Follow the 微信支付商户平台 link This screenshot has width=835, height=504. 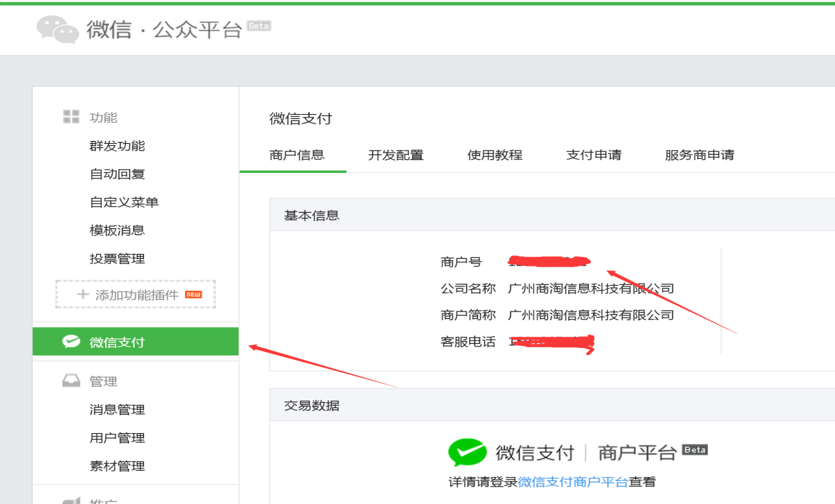point(573,482)
